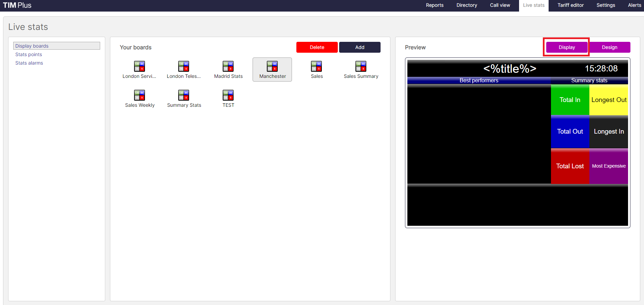
Task: Select the Sales Summary board icon
Action: pyautogui.click(x=361, y=66)
